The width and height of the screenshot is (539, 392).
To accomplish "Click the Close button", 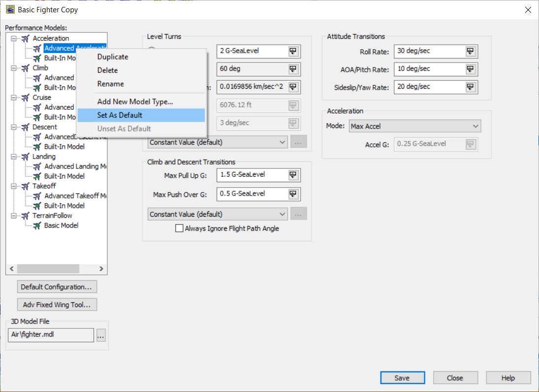I will coord(455,378).
